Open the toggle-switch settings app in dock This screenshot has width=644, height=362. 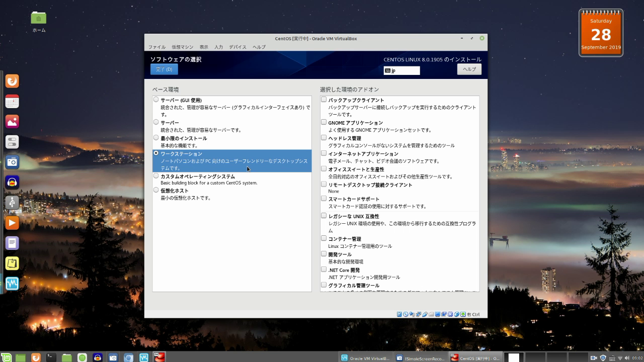point(12,142)
